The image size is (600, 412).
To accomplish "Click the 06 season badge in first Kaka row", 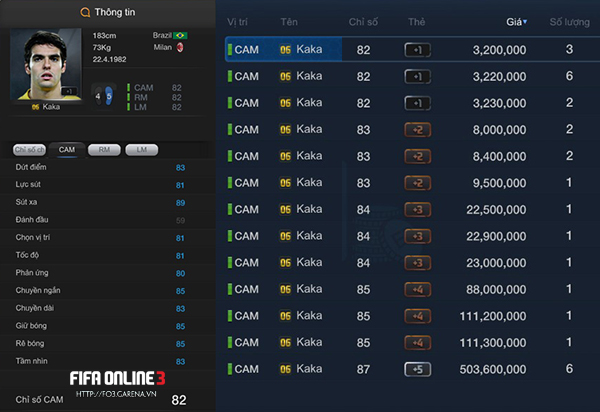I will 285,49.
